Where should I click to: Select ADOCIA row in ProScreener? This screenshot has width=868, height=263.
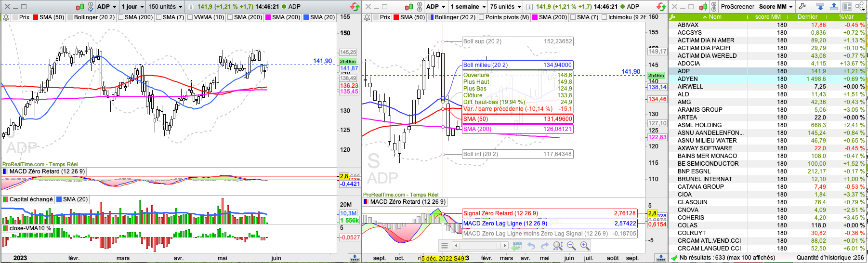point(767,64)
